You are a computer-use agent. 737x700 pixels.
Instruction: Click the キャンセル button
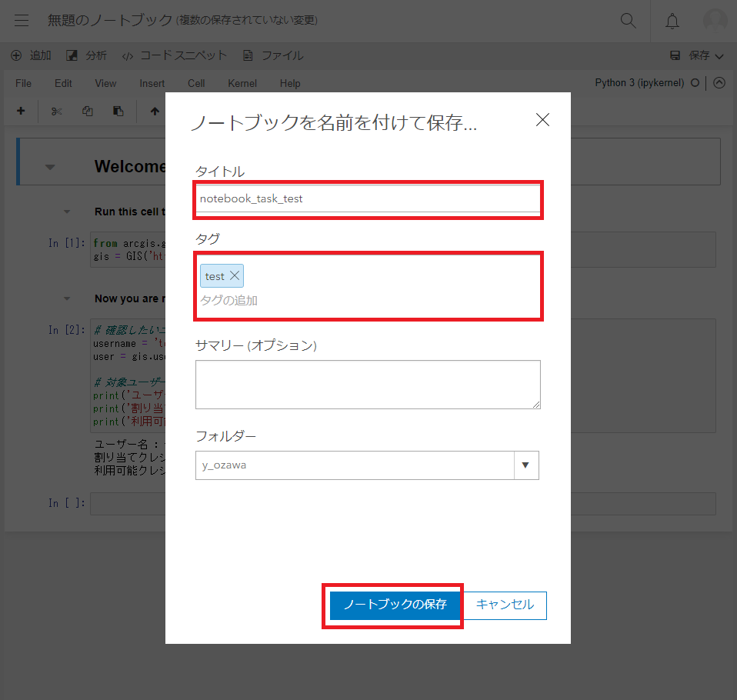coord(505,605)
